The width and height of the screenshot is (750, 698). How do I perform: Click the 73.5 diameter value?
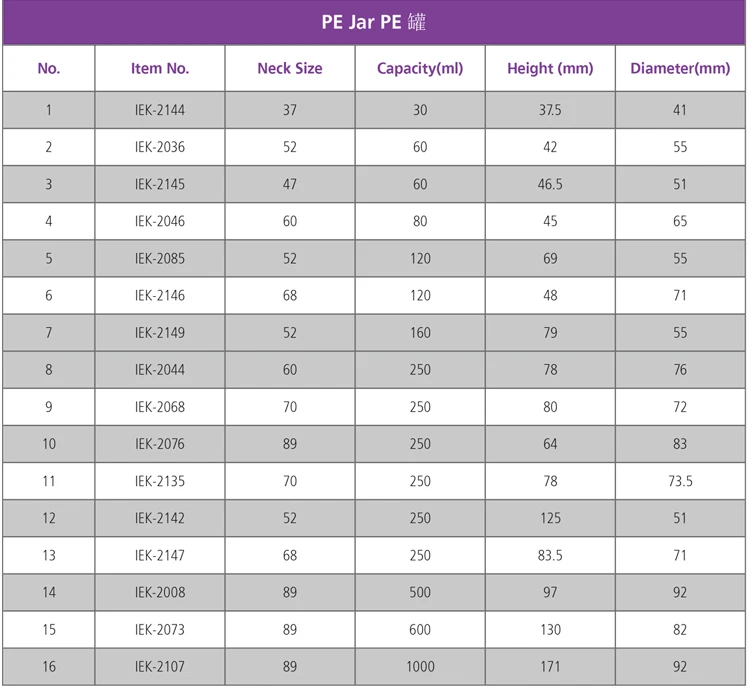[680, 481]
